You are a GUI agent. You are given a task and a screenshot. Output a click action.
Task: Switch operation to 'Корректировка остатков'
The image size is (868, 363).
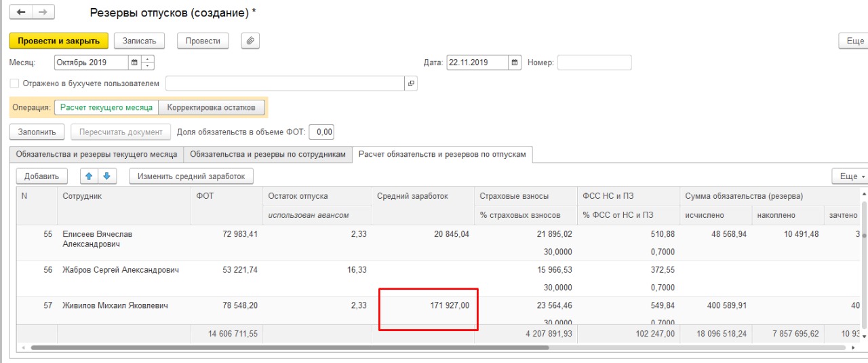(211, 107)
